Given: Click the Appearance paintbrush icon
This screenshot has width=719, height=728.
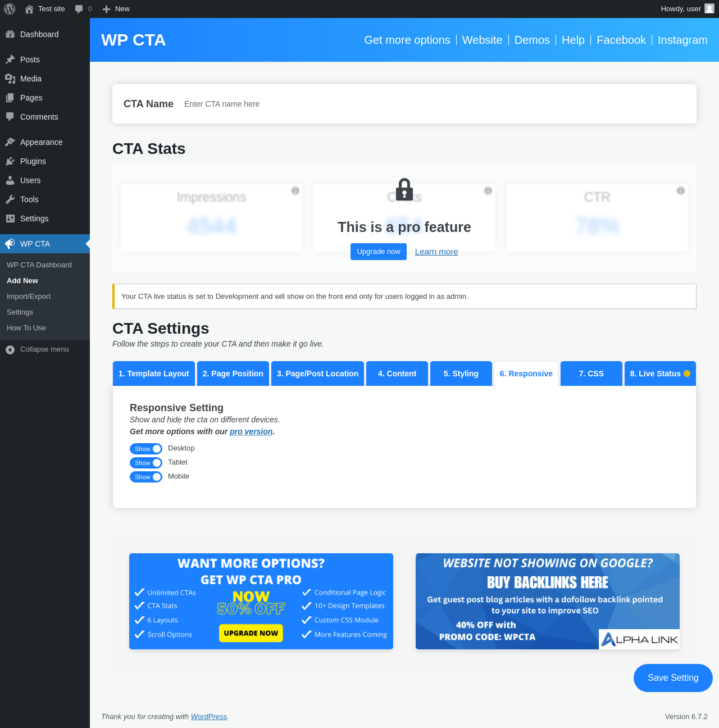Looking at the screenshot, I should [10, 142].
